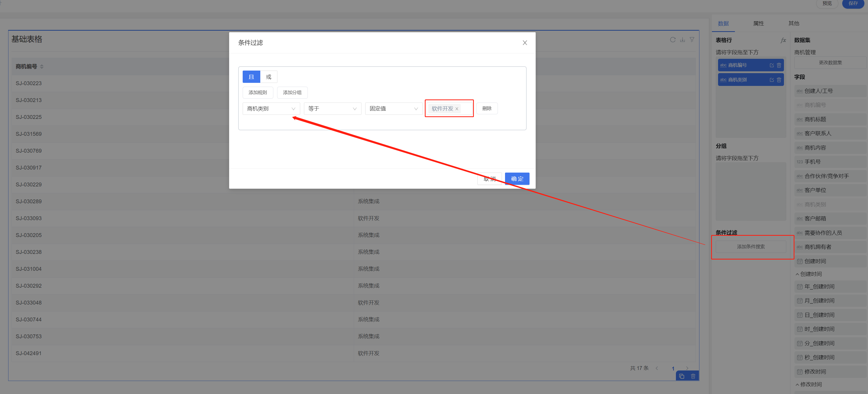
Task: Click edit icon on the 商机编号 chip
Action: point(772,65)
